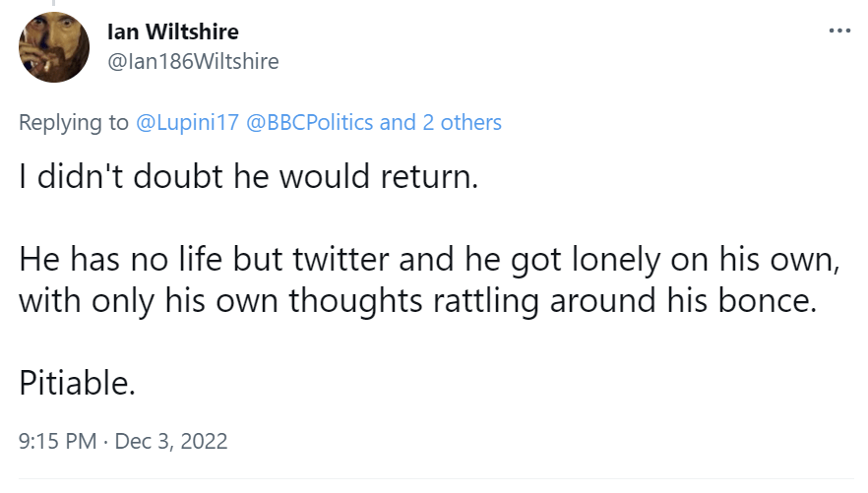This screenshot has width=868, height=493.
Task: Click the word "Pitiable."
Action: coord(77,382)
